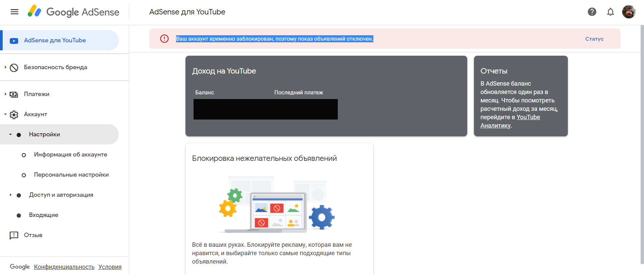644x275 pixels.
Task: Expand the Доступ и авторизация arrow
Action: pos(10,195)
